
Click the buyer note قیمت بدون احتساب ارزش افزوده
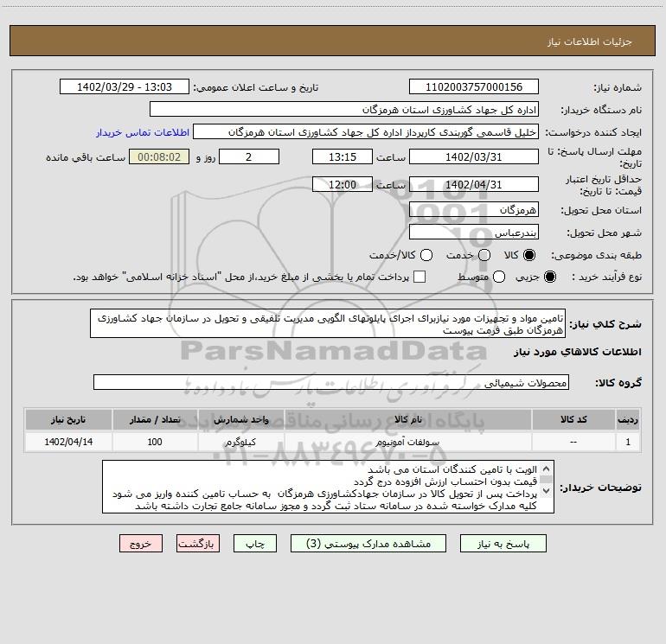[x=445, y=481]
